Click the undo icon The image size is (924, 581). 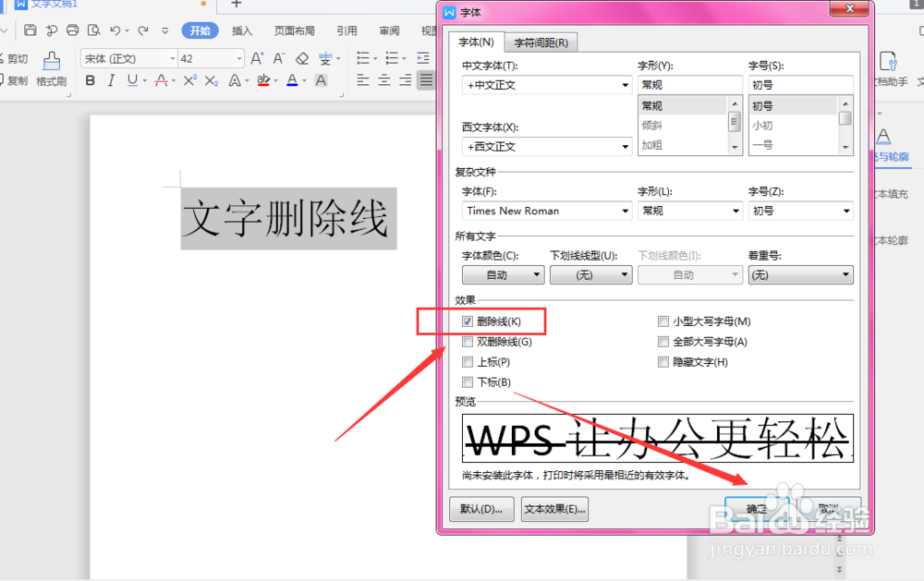115,30
